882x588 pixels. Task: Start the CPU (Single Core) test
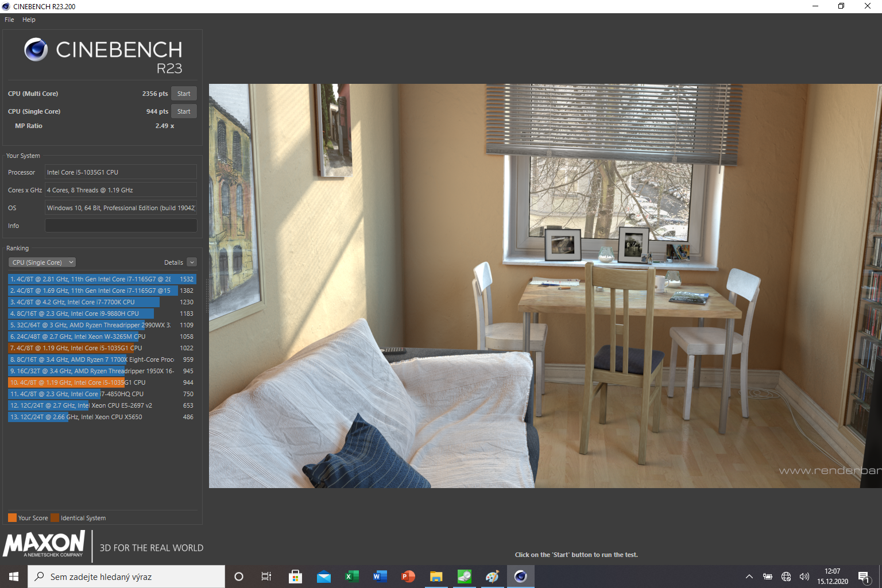(184, 111)
